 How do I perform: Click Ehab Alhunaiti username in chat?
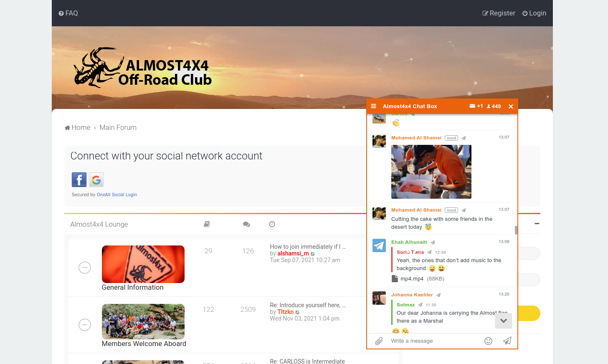(x=409, y=242)
